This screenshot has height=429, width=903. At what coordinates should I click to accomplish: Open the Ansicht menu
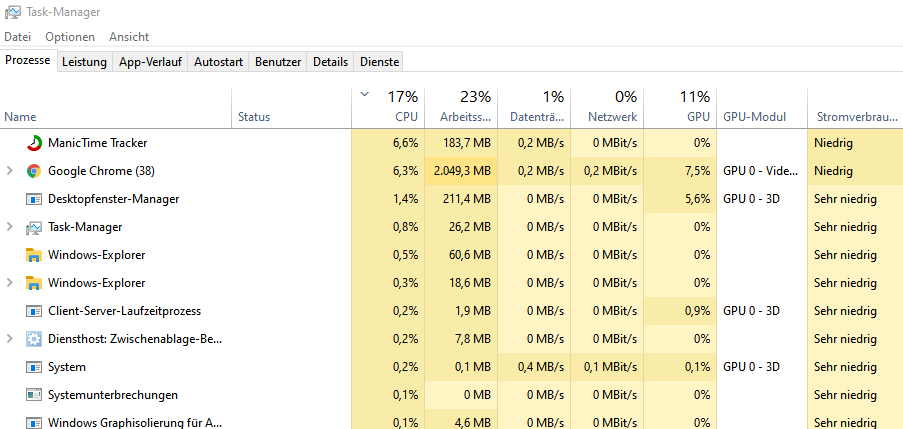click(x=129, y=37)
